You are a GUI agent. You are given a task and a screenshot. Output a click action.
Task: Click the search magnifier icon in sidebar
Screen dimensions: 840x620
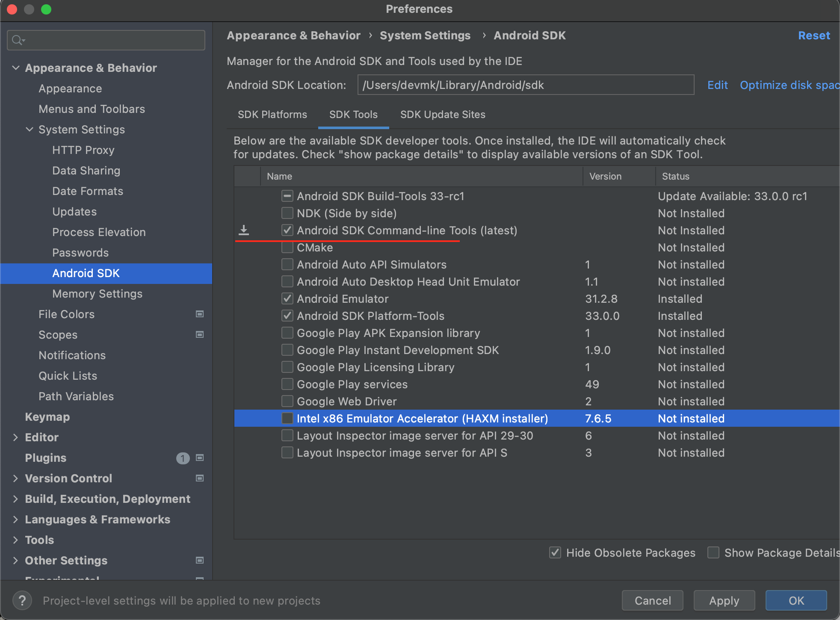pyautogui.click(x=18, y=40)
